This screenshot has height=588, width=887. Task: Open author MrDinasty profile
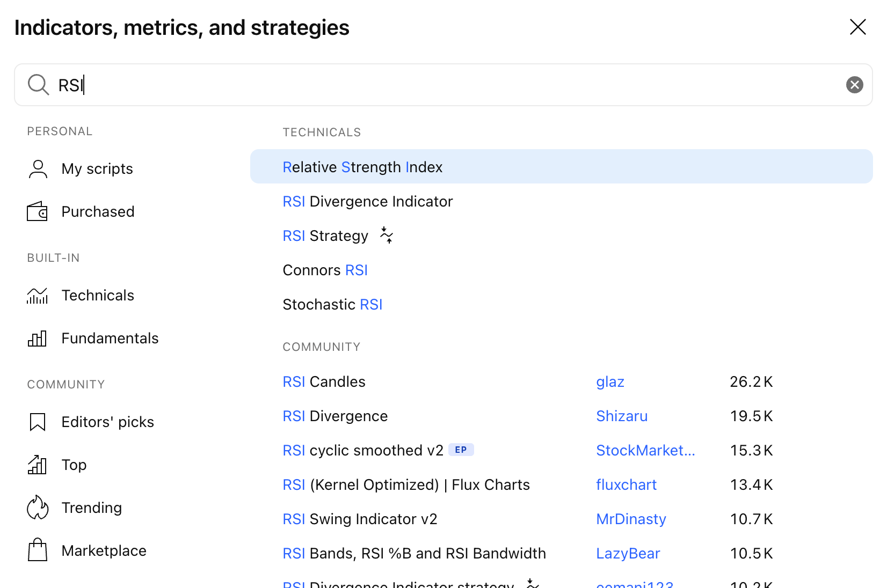point(631,519)
